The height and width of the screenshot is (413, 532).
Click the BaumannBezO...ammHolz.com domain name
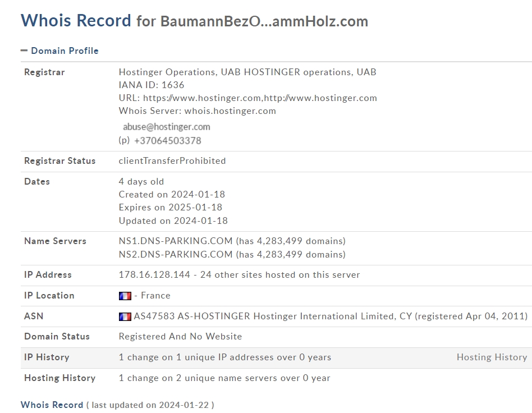click(264, 21)
